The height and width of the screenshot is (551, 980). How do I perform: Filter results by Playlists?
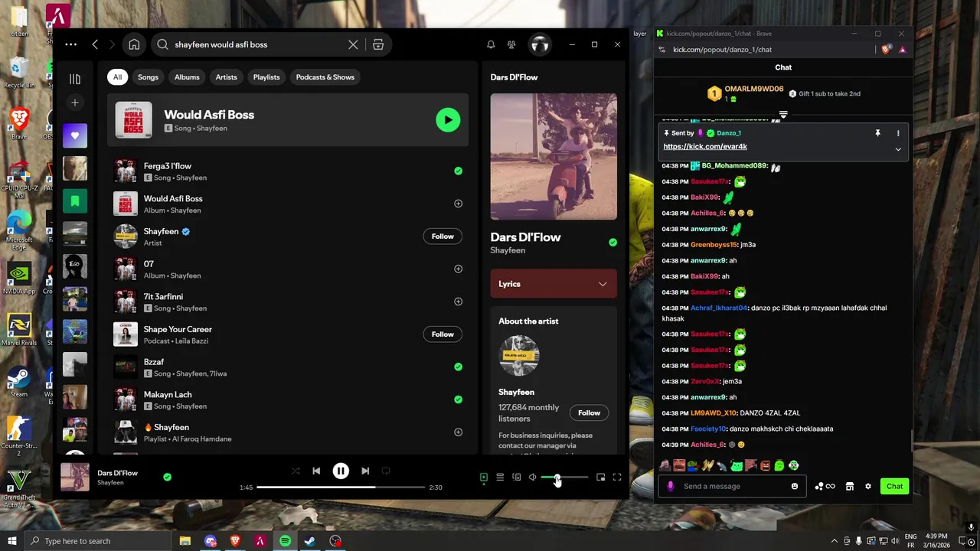[266, 77]
